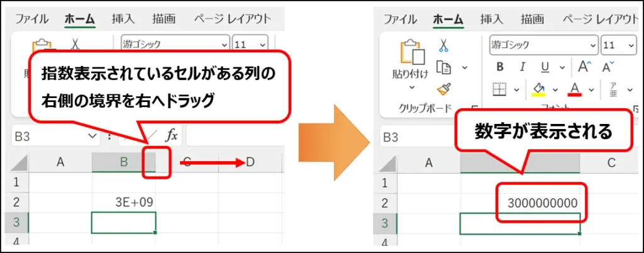644x253 pixels.
Task: Click the Copy icon in right screenshot
Action: pos(443,67)
